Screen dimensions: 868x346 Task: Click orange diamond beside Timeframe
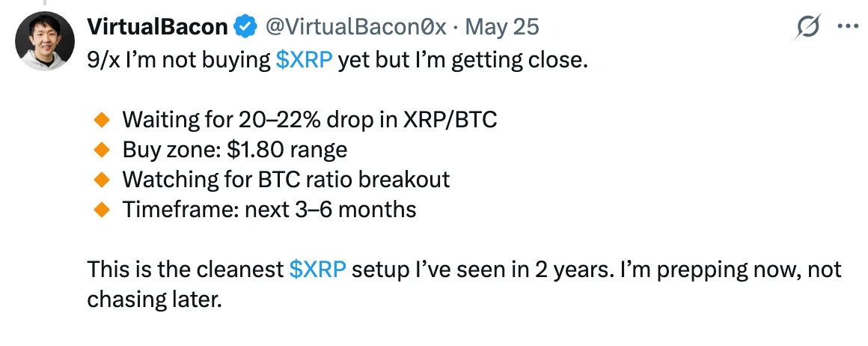[x=102, y=210]
